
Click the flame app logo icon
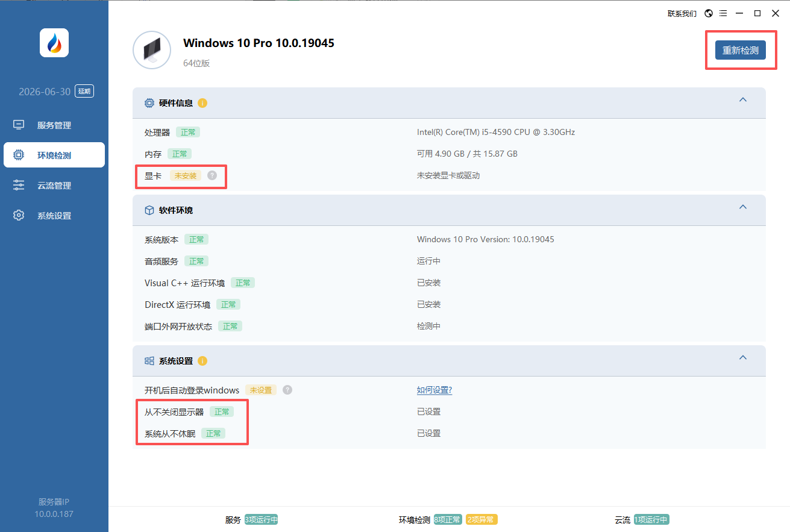[54, 43]
